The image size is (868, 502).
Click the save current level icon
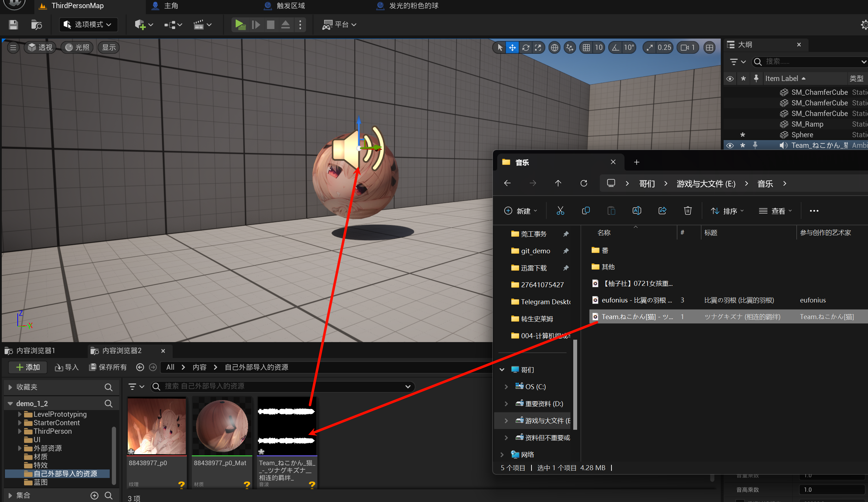(x=13, y=25)
